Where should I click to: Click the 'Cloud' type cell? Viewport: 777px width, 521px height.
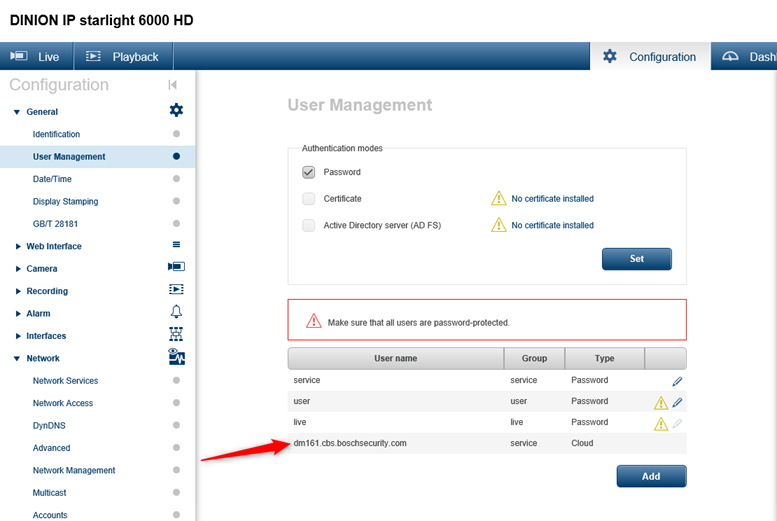coord(582,443)
